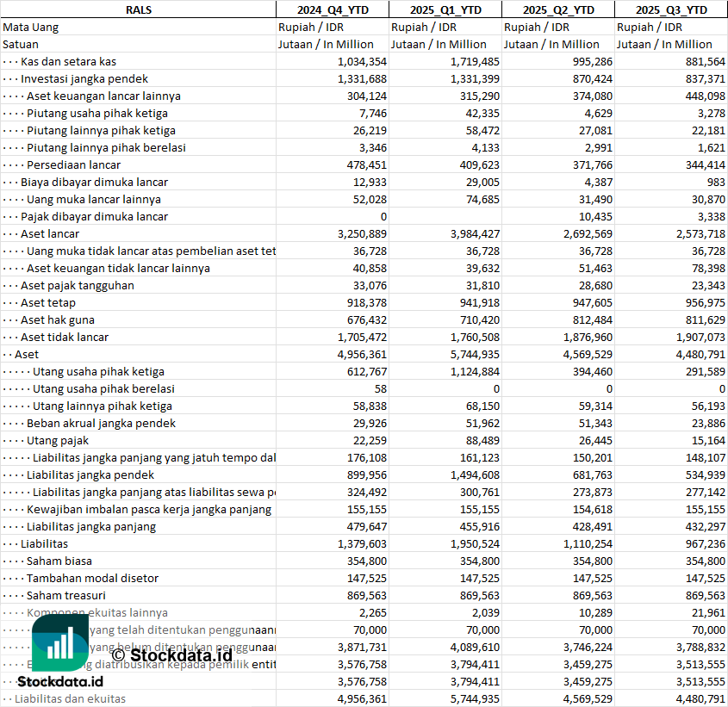728x707 pixels.
Task: Click Utang usaha pihak ketiga value 1,124,884
Action: [x=475, y=371]
